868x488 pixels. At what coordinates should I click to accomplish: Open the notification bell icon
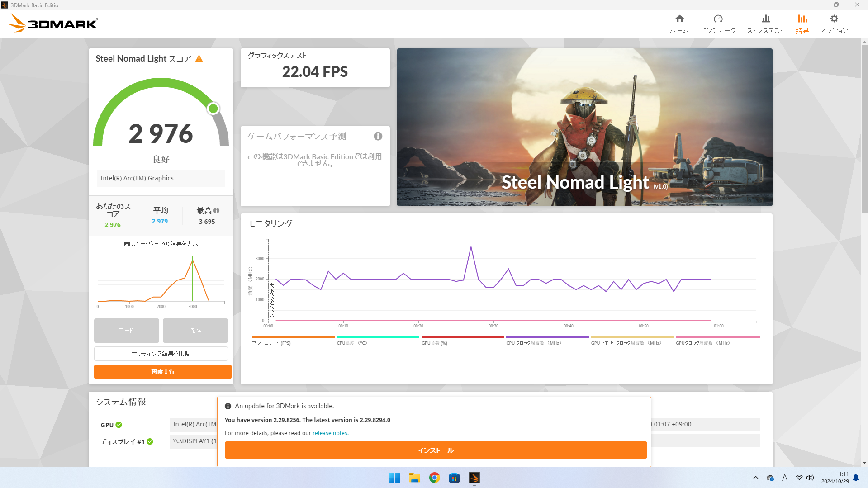tap(856, 478)
